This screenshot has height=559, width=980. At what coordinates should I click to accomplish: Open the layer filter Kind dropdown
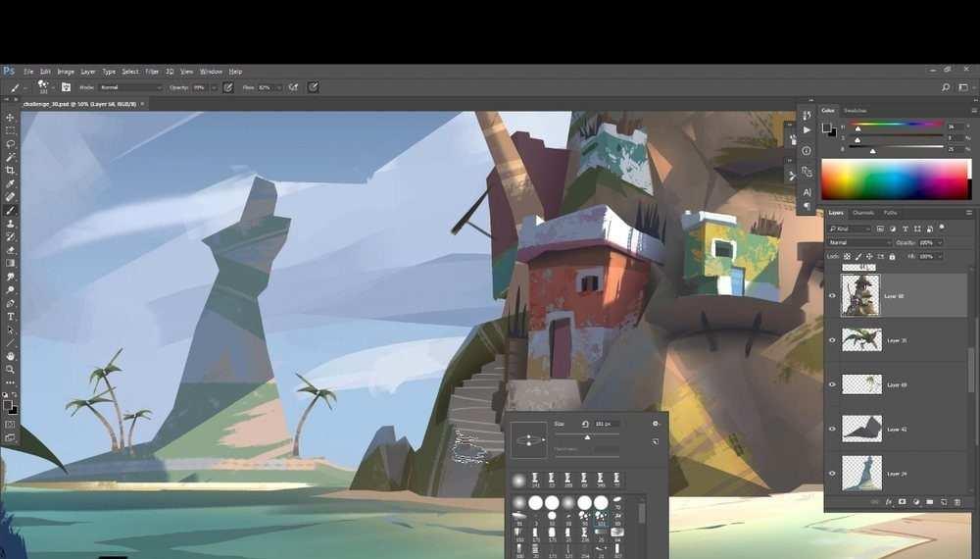tap(849, 228)
